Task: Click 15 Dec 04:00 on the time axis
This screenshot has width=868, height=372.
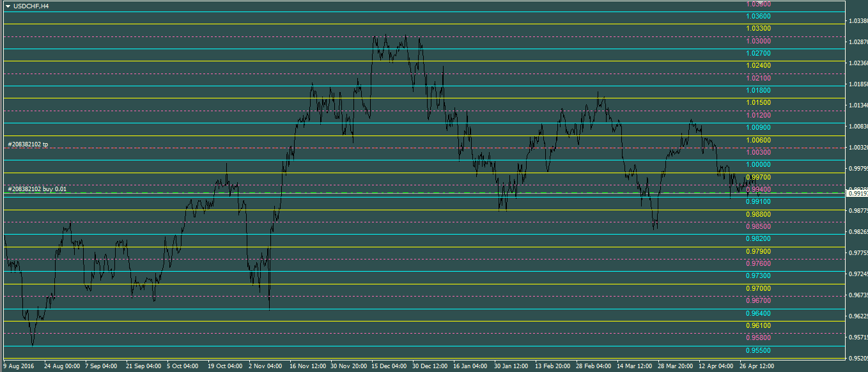Action: click(388, 367)
